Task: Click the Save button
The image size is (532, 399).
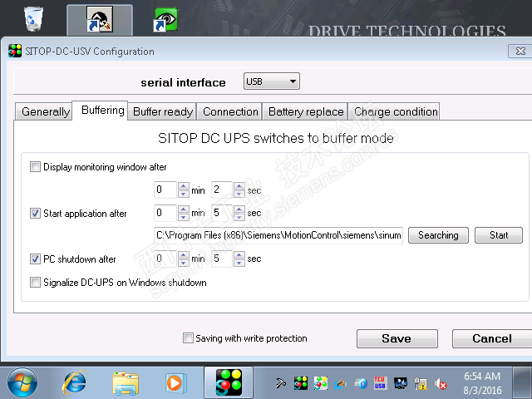Action: [397, 338]
